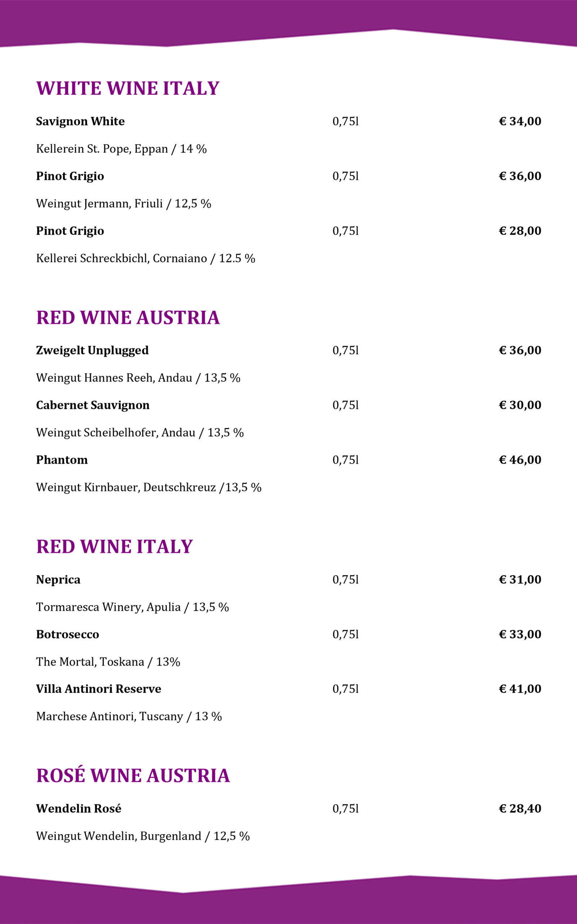Select the € 46,00 price
The image size is (577, 924).
520,460
